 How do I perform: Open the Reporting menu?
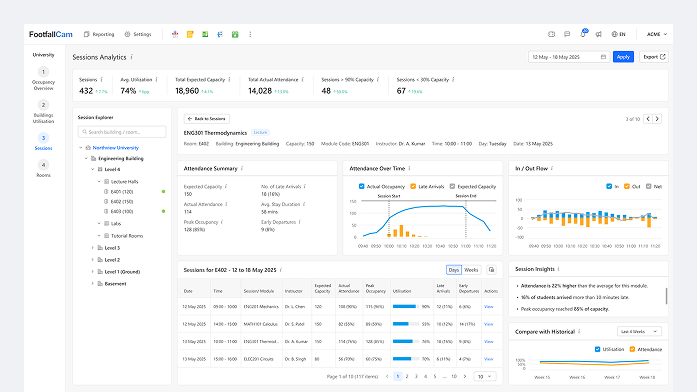coord(99,34)
